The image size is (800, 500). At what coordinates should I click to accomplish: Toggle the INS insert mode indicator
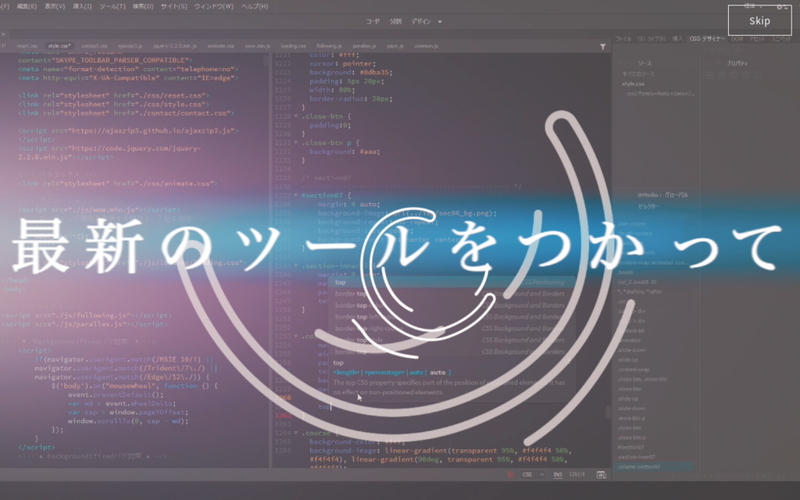[558, 474]
